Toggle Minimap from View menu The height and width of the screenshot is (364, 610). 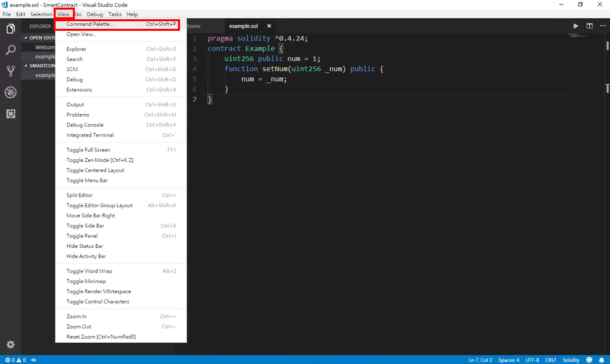pyautogui.click(x=121, y=281)
